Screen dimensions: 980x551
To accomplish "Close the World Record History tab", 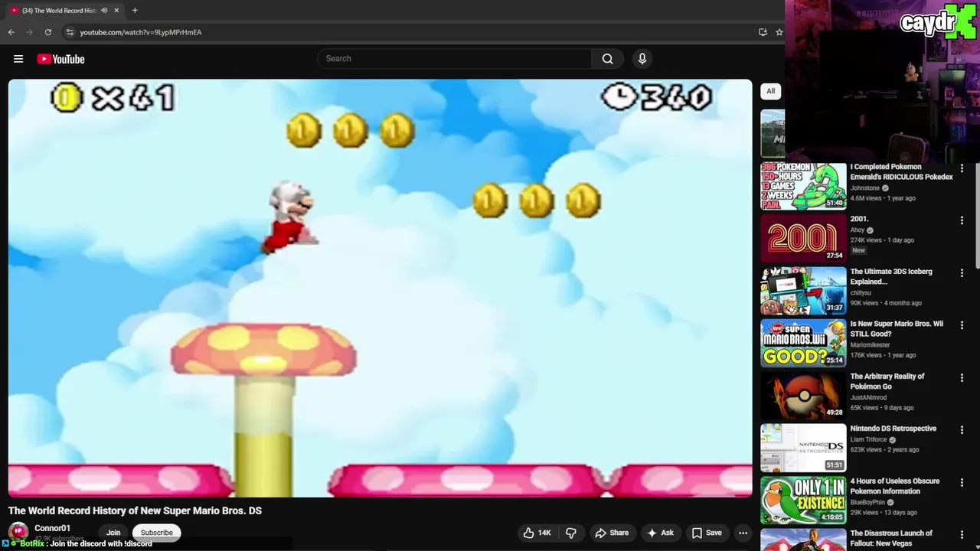I will pos(116,11).
